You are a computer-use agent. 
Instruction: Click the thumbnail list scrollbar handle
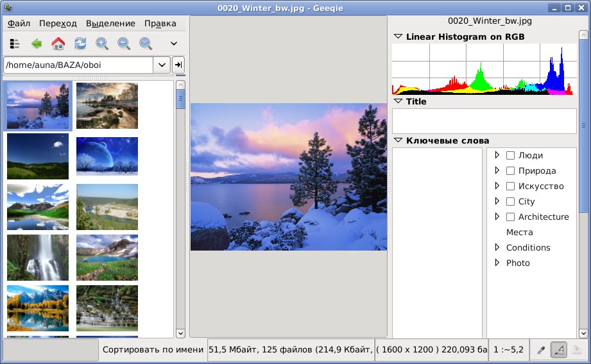180,99
